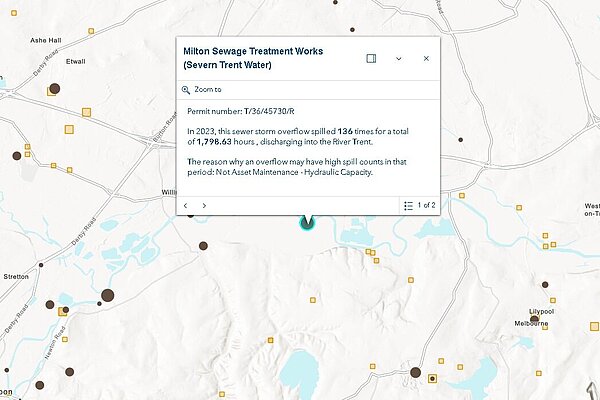600x400 pixels.
Task: Click the Zoom to action
Action: [201, 90]
